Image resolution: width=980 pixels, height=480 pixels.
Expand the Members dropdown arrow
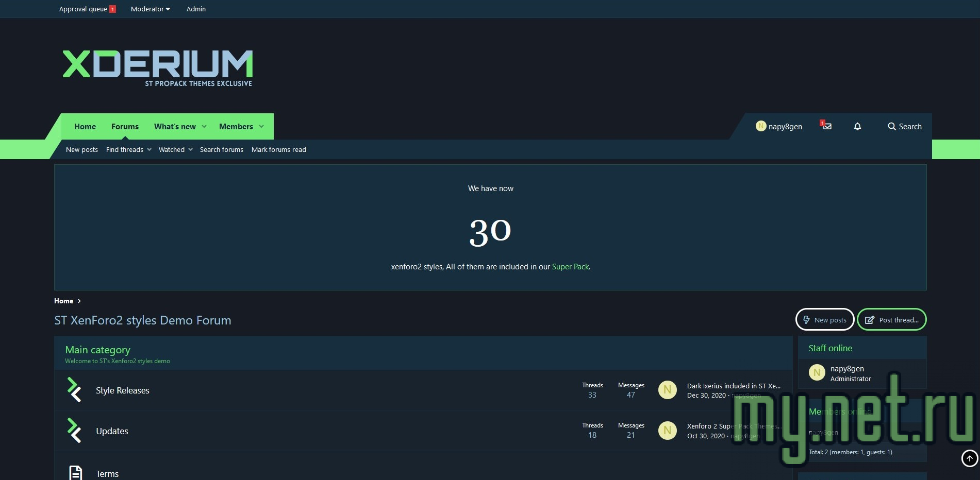[x=261, y=127]
